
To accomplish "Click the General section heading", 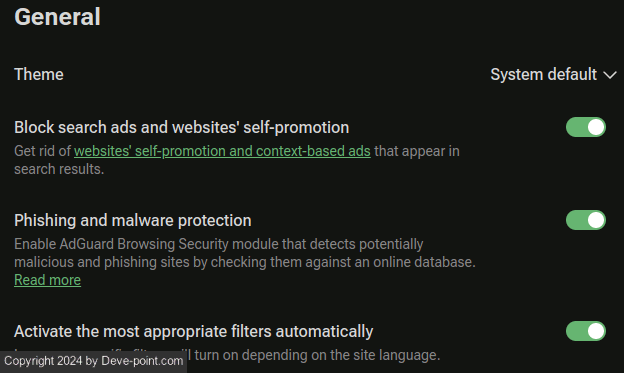I will click(x=57, y=17).
